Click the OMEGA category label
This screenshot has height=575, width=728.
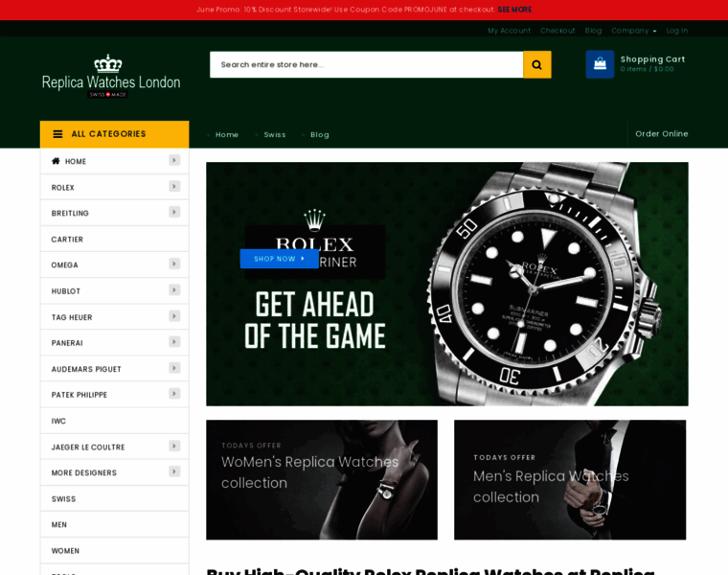(x=64, y=265)
